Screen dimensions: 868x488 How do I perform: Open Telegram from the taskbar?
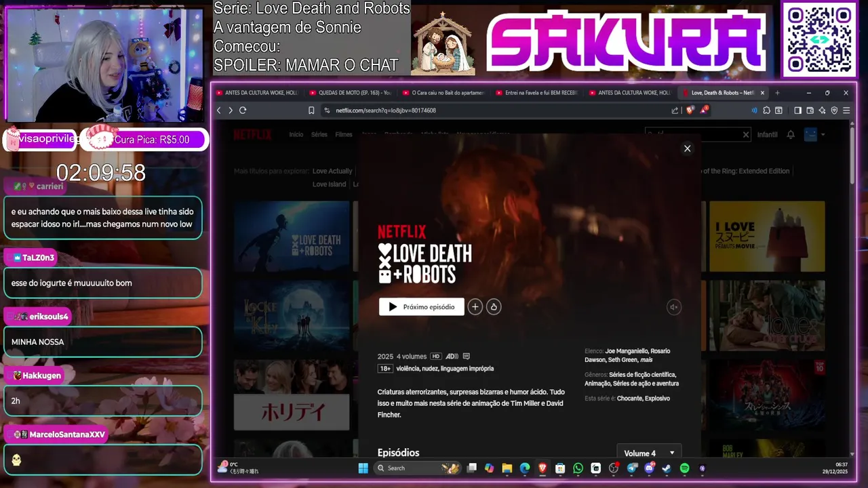tap(631, 468)
